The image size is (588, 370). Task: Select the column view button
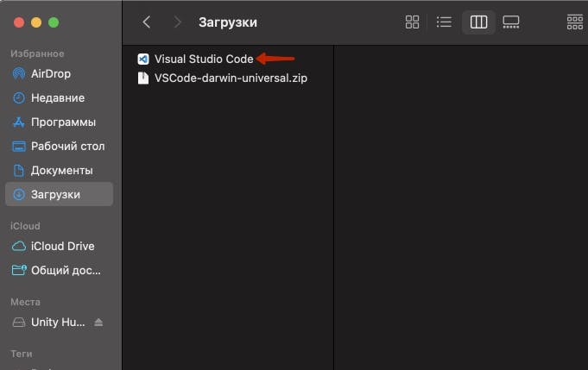point(479,22)
